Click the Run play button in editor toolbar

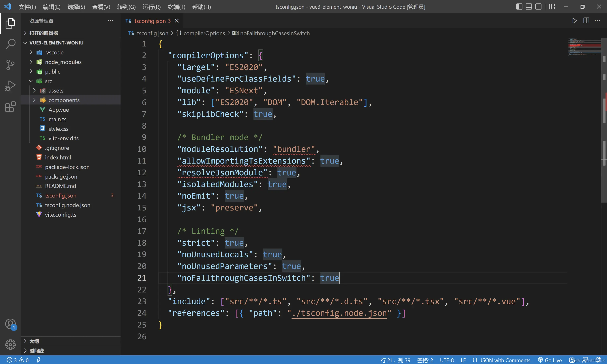574,21
